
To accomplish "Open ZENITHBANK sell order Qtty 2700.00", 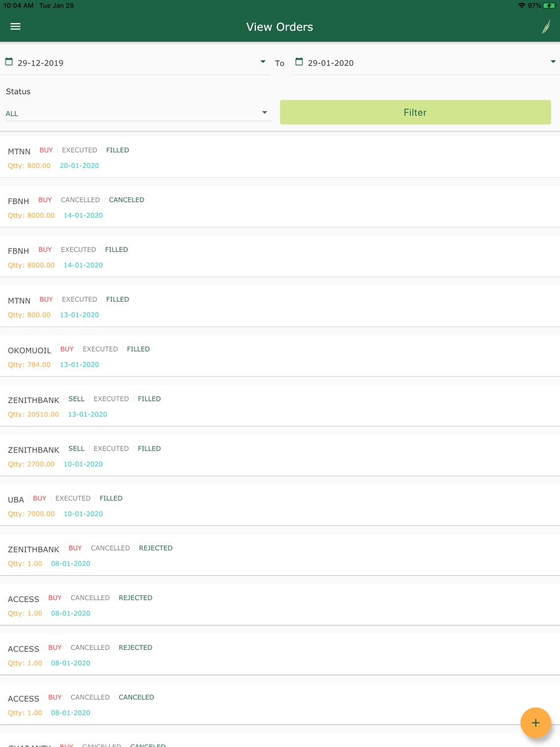I will click(x=280, y=456).
